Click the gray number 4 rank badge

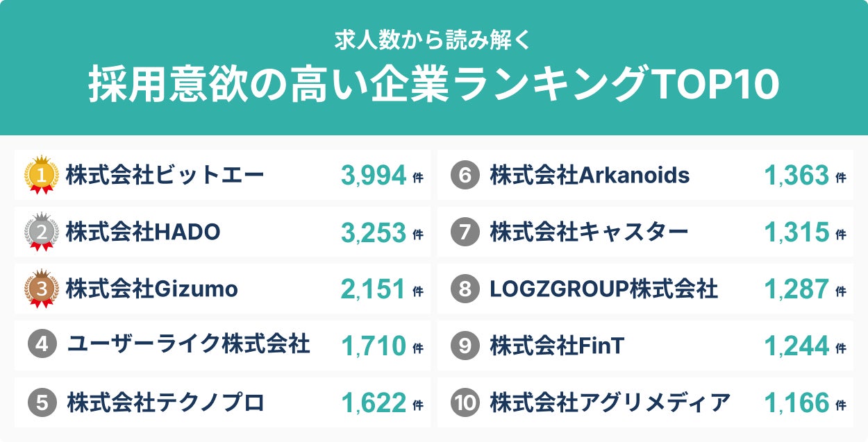coord(42,345)
